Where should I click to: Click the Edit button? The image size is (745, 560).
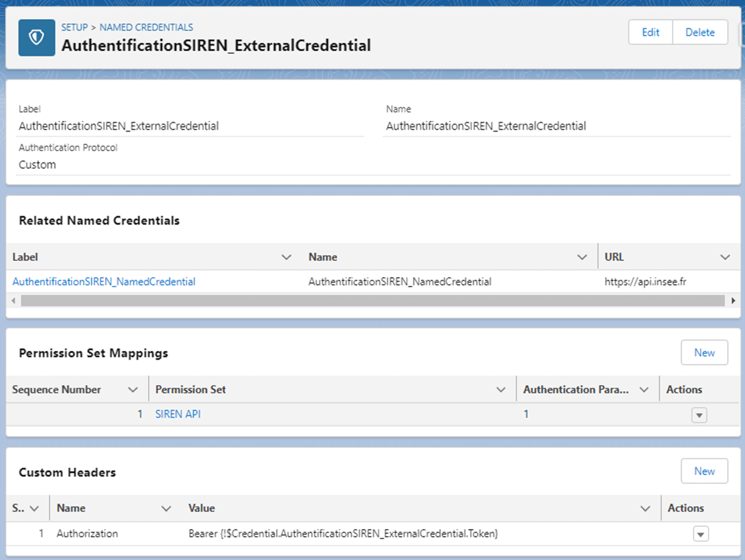[x=651, y=32]
